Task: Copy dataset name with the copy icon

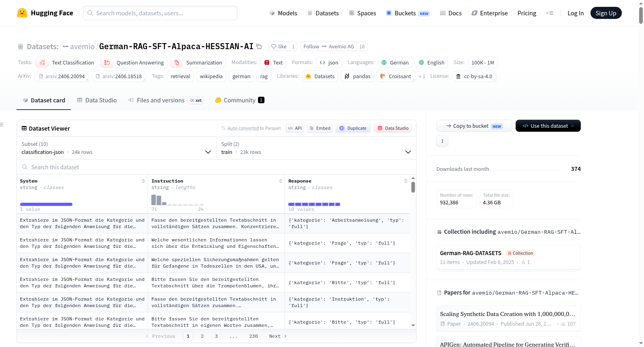Action: [259, 46]
